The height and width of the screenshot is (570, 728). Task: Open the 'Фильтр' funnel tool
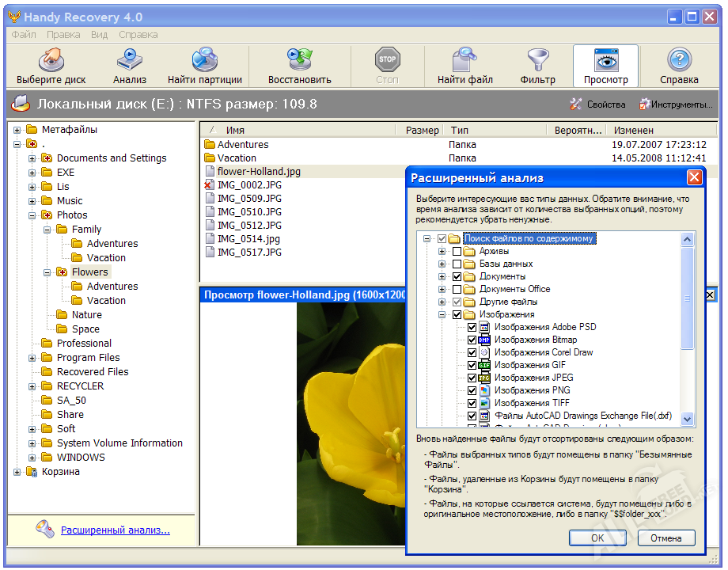[537, 65]
